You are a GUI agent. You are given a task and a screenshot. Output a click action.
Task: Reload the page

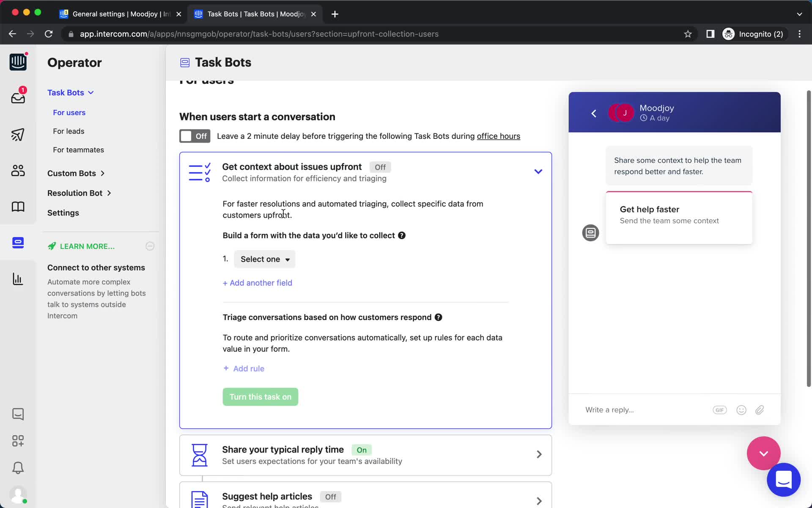(49, 34)
